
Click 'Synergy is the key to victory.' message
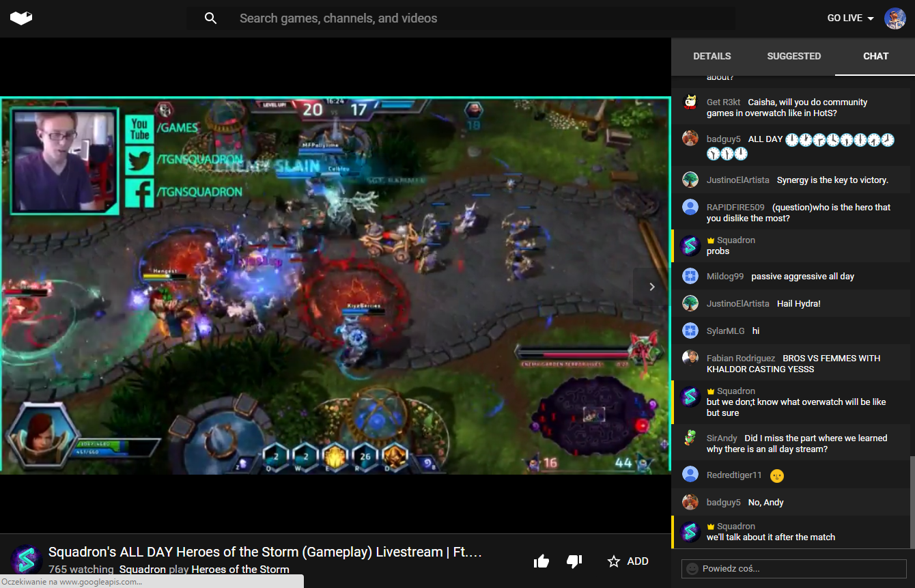832,180
